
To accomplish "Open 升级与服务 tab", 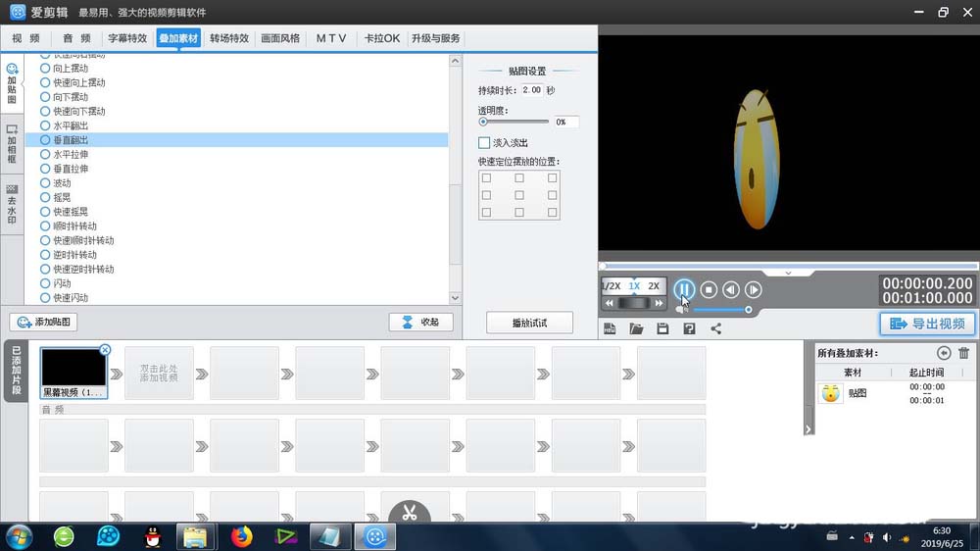I will (x=436, y=38).
